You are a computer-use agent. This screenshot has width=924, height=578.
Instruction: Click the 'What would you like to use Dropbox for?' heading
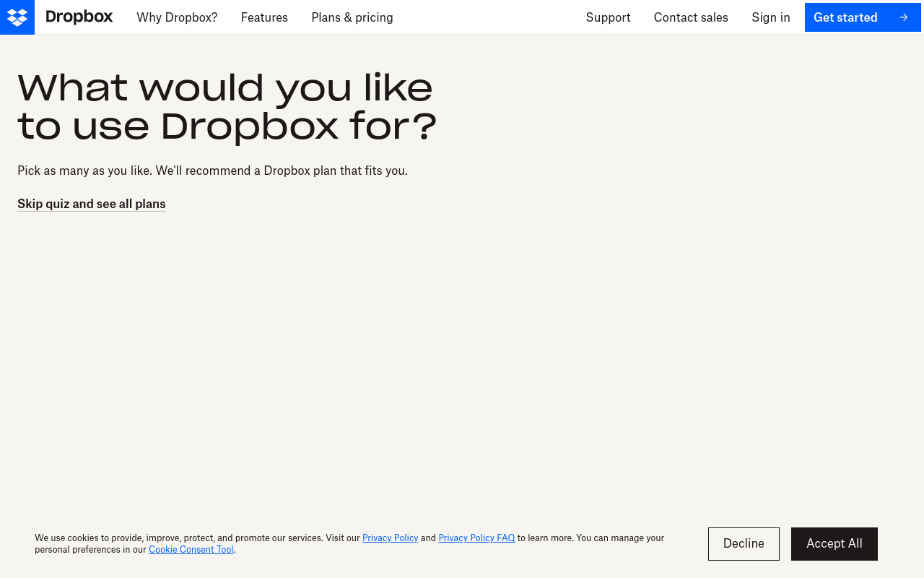click(227, 107)
